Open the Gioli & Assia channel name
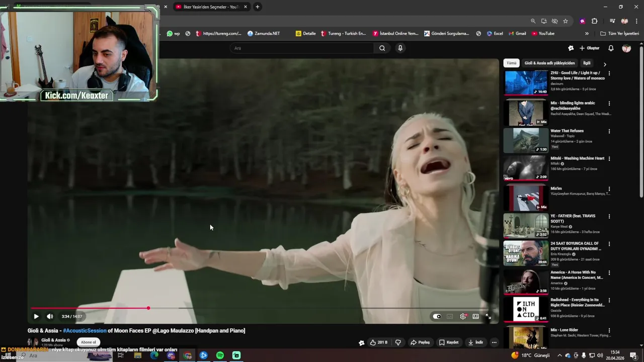Viewport: 644px width, 362px height. (53, 340)
